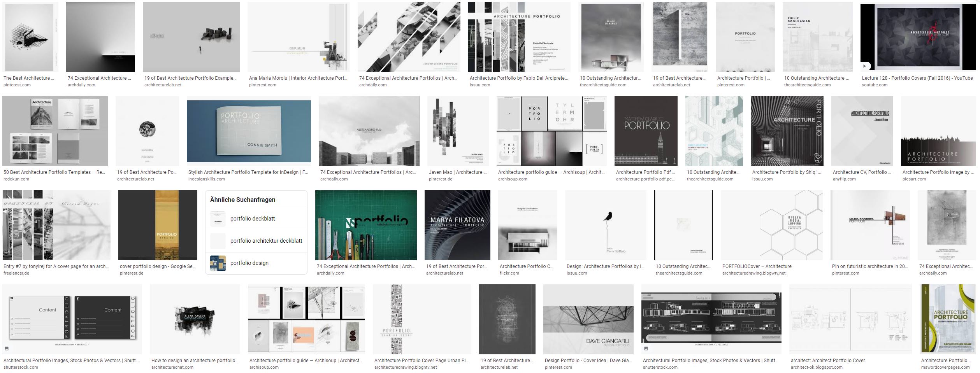The height and width of the screenshot is (373, 980).
Task: Open 'PORTFOLIOCover – Architecture' result title
Action: point(757,266)
